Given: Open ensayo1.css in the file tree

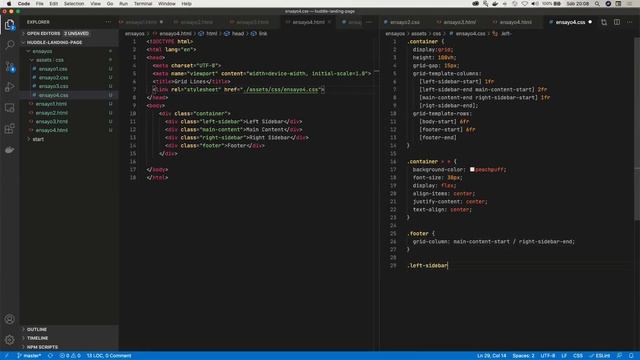Looking at the screenshot, I should pyautogui.click(x=53, y=69).
